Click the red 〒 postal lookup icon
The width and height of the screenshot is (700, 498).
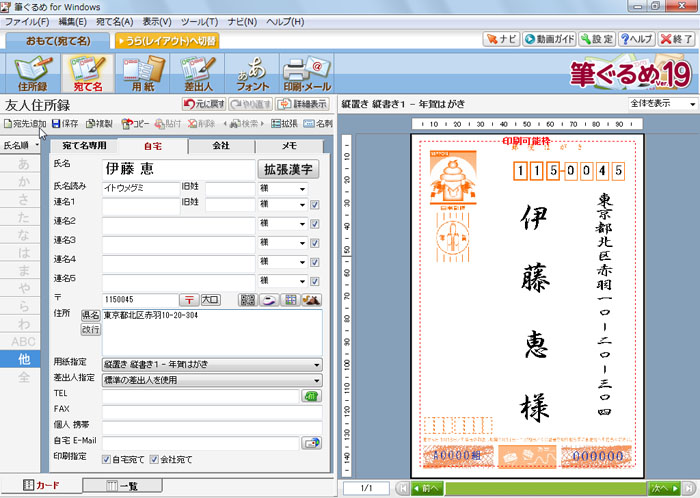point(187,299)
